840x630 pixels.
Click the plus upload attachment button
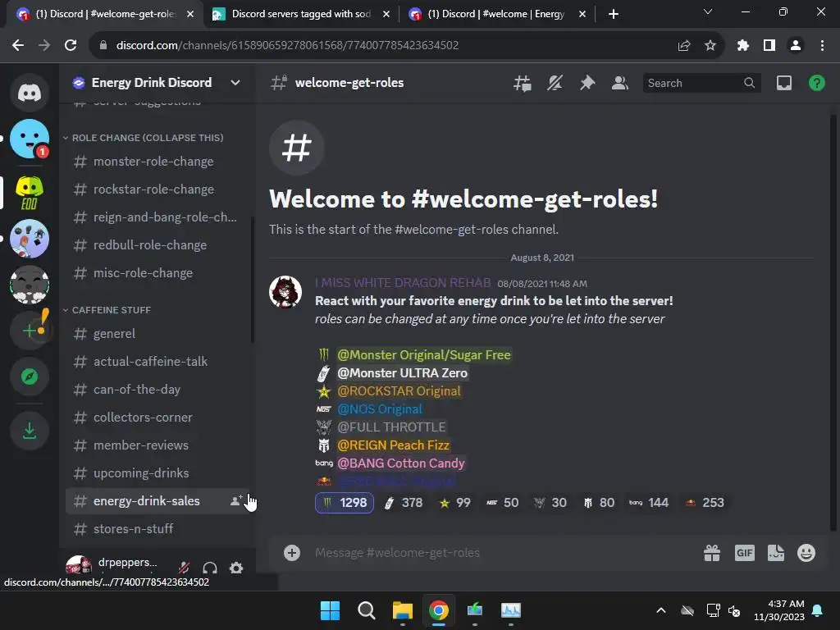pyautogui.click(x=292, y=553)
